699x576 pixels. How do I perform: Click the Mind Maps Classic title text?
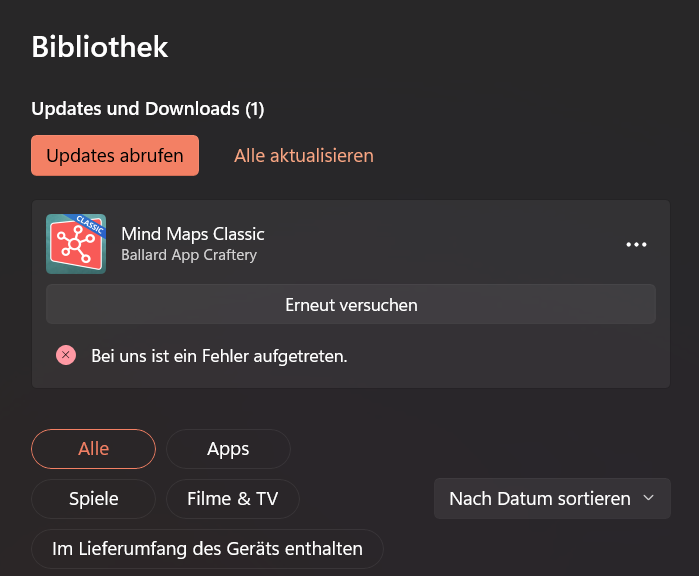point(193,234)
